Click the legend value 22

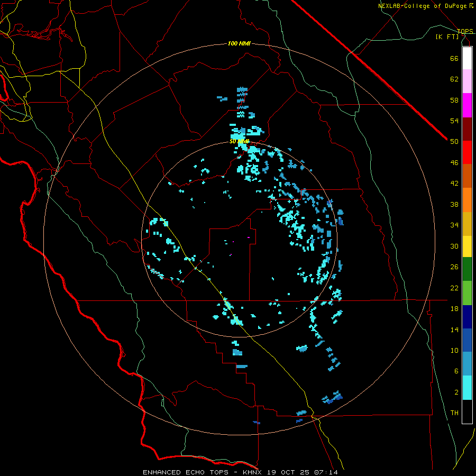454,288
